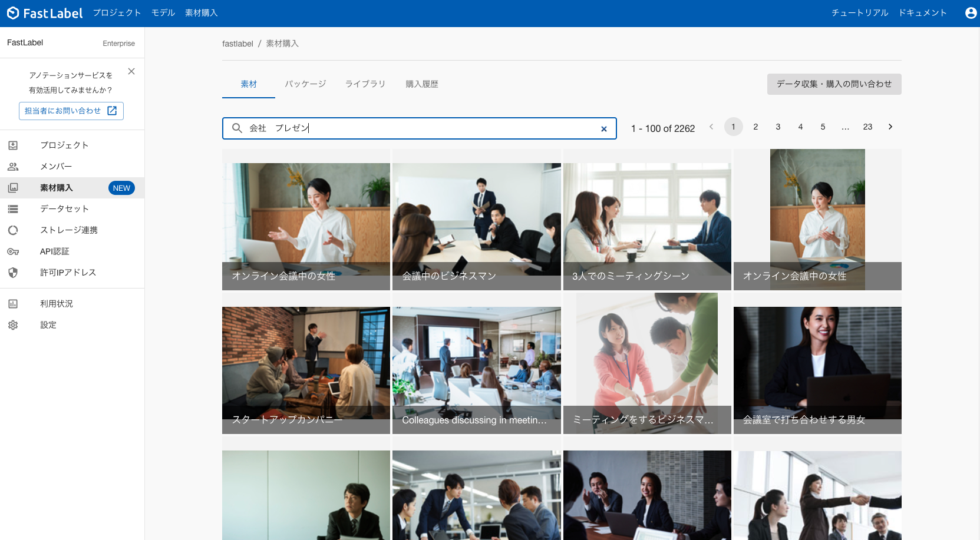Clear the search field with X

(604, 129)
